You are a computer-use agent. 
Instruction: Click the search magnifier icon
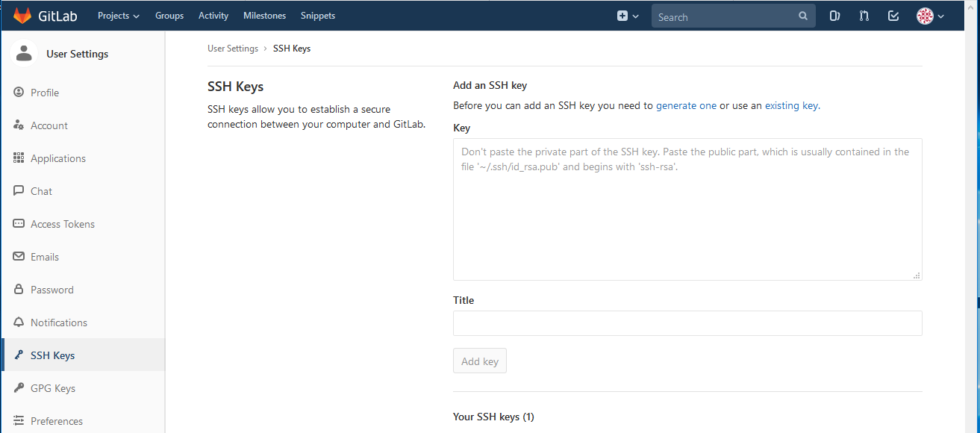[803, 16]
